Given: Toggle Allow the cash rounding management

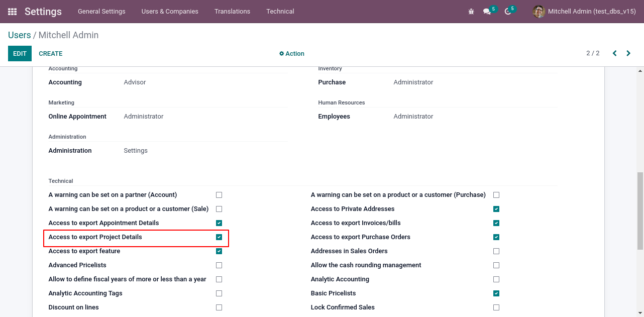Looking at the screenshot, I should 496,265.
